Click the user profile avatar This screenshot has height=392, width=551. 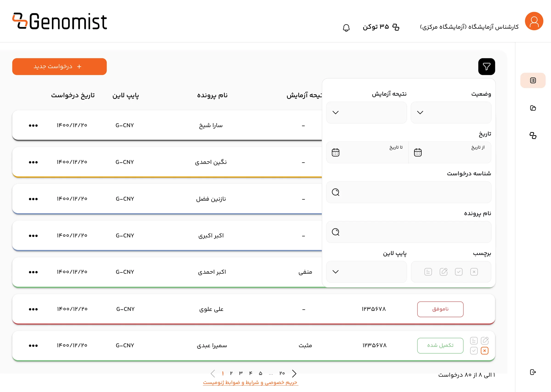point(534,21)
